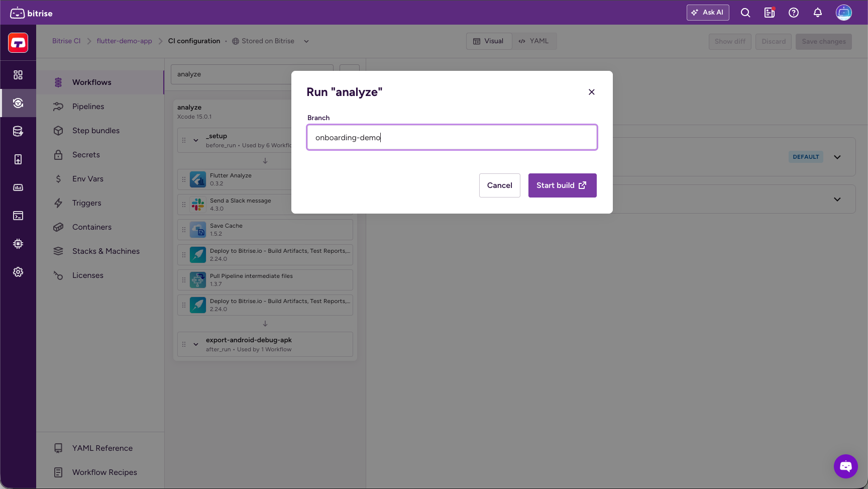Click the Show diff button

click(730, 42)
